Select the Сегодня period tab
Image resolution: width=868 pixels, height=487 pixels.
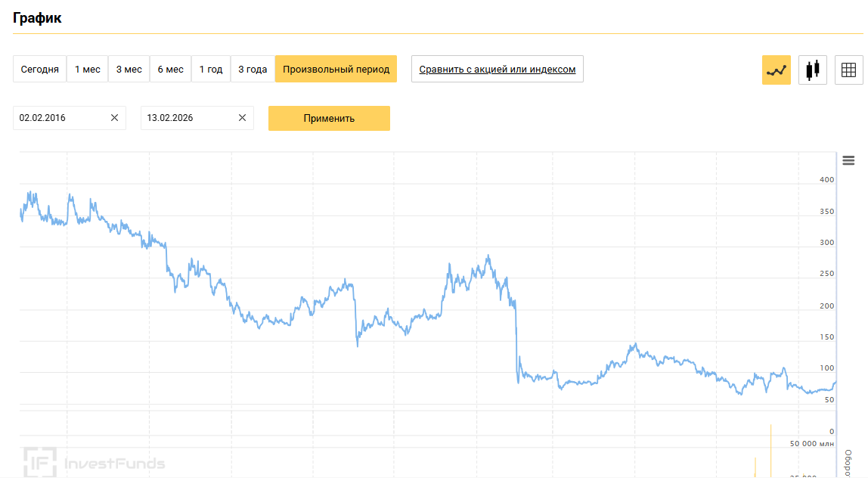(x=40, y=69)
